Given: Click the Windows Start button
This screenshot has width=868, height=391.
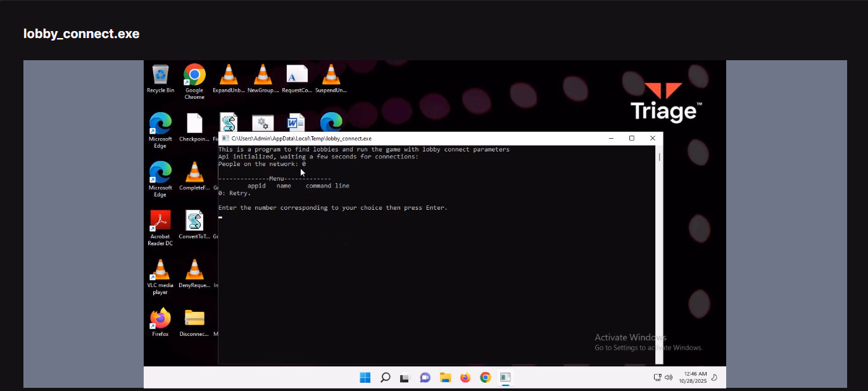Looking at the screenshot, I should click(x=365, y=378).
